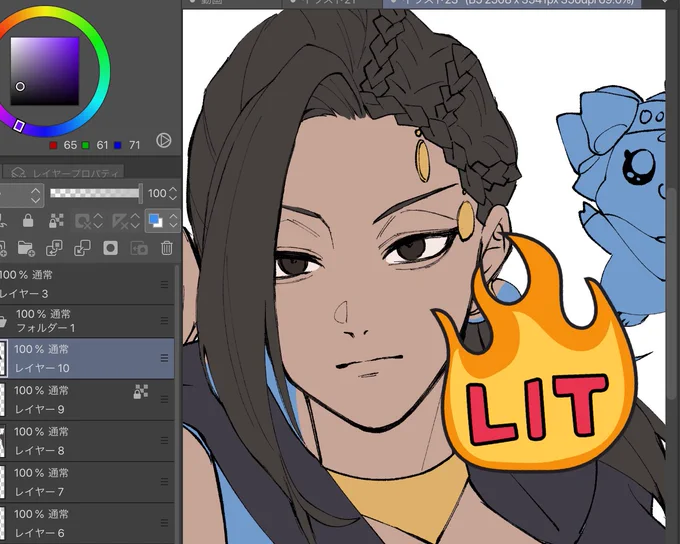Screen dimensions: 680x544
Task: Click transfer to lower layer icon
Action: [x=54, y=248]
